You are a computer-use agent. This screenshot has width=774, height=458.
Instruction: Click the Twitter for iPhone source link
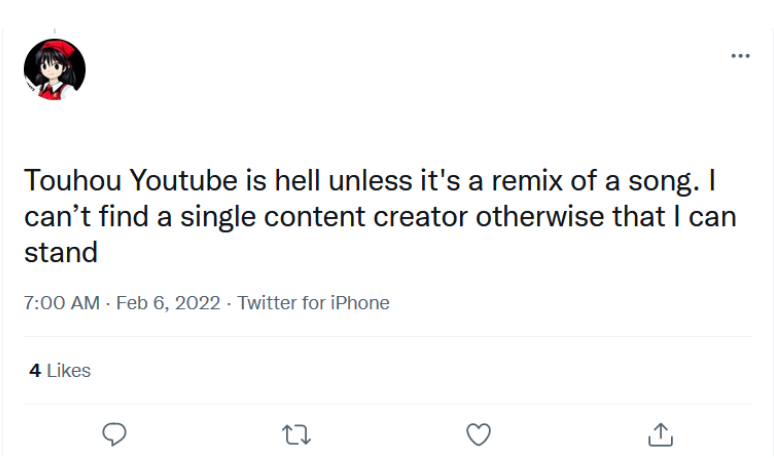(313, 302)
